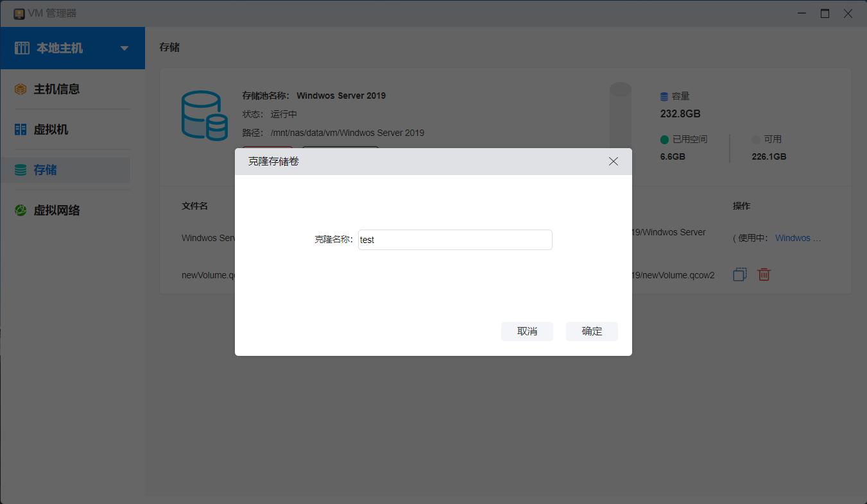Image resolution: width=867 pixels, height=504 pixels.
Task: Expand the 本地主机 dropdown arrow
Action: point(124,48)
